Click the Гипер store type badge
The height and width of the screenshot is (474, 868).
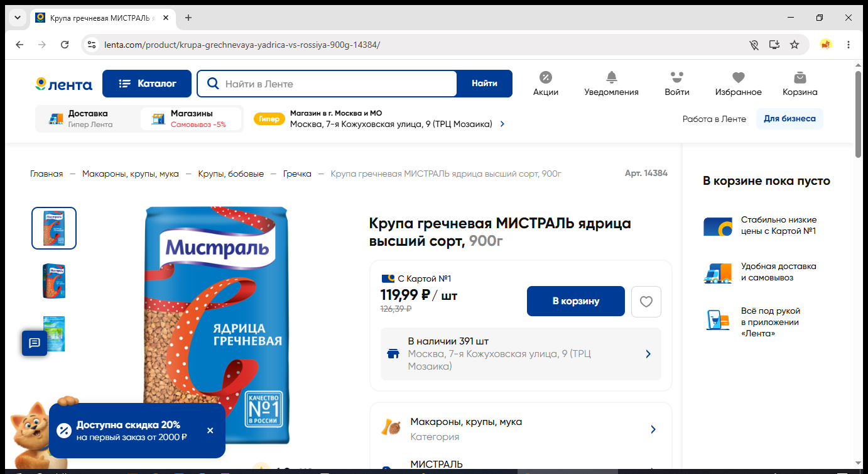click(x=269, y=119)
